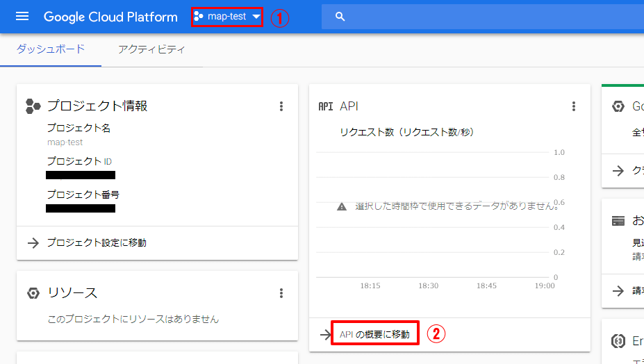Click プロジェクト設定に移動 link
This screenshot has width=644, height=364.
pos(96,242)
